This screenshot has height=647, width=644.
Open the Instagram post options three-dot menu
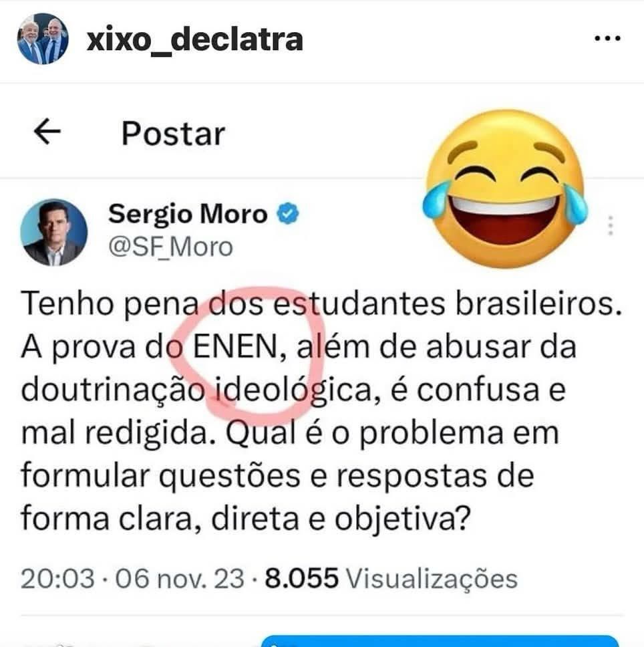(x=607, y=38)
